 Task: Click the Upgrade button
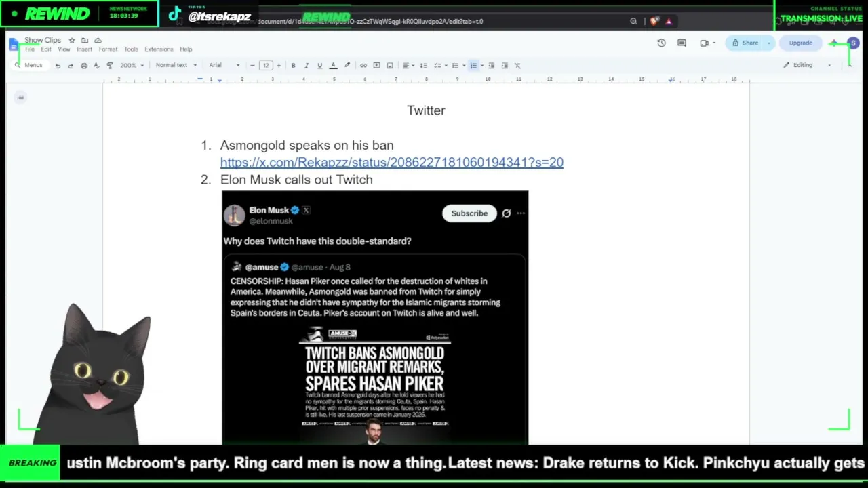(800, 43)
